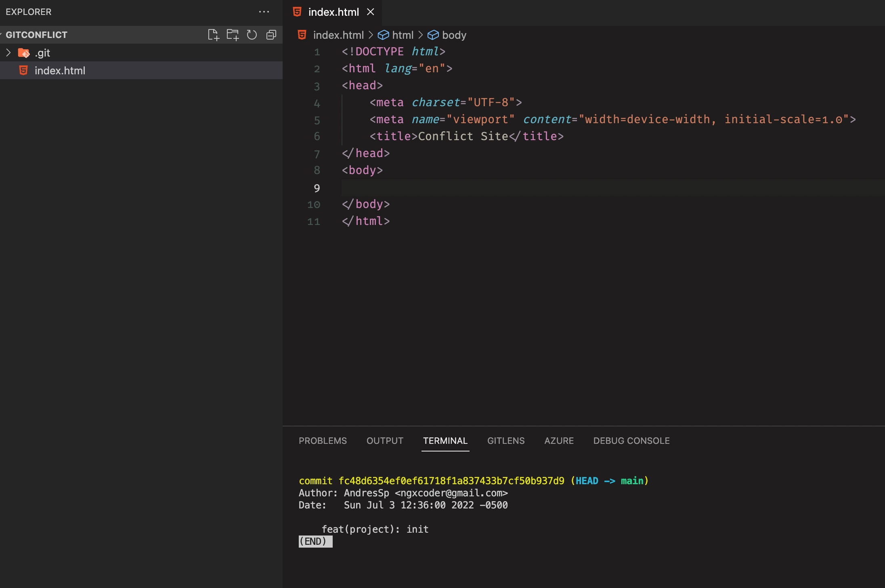Refresh the Explorer file tree
Screen dimensions: 885x588
[x=252, y=35]
